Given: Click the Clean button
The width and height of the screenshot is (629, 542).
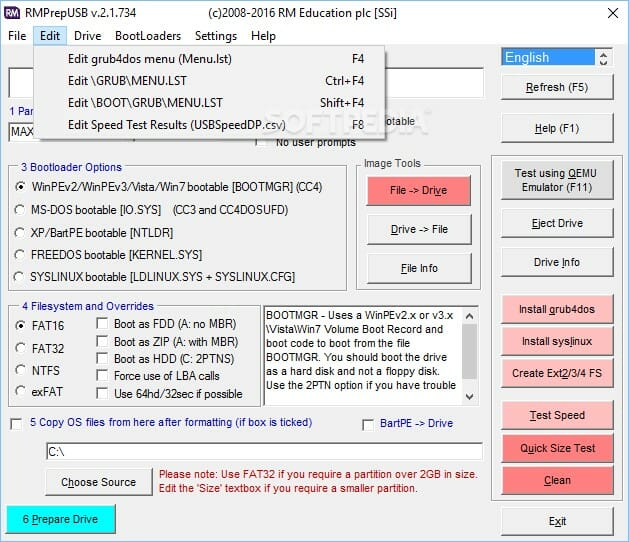Looking at the screenshot, I should click(557, 480).
